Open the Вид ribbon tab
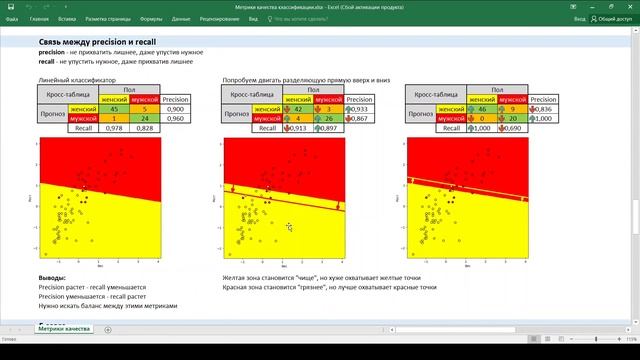This screenshot has width=640, height=360. click(253, 19)
